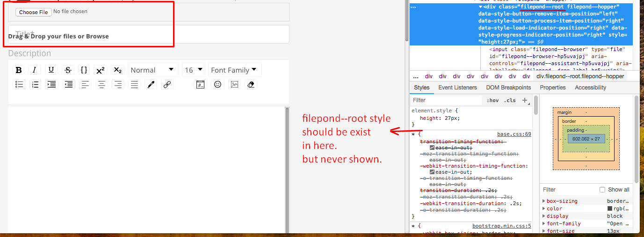Open the ease-in-out timing function editor swatch
The width and height of the screenshot is (644, 237).
click(432, 148)
